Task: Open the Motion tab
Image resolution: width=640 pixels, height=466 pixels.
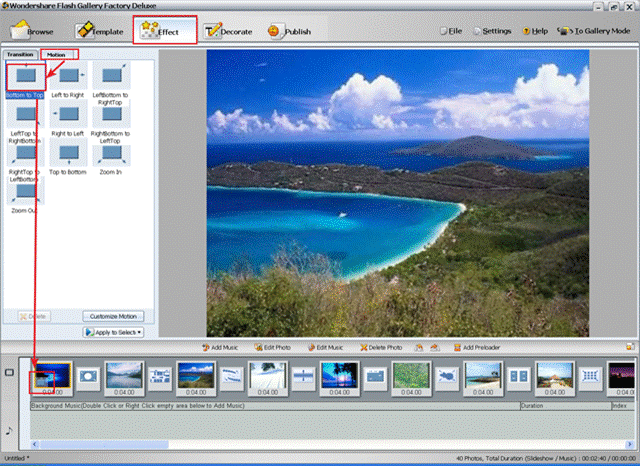Action: pos(57,54)
